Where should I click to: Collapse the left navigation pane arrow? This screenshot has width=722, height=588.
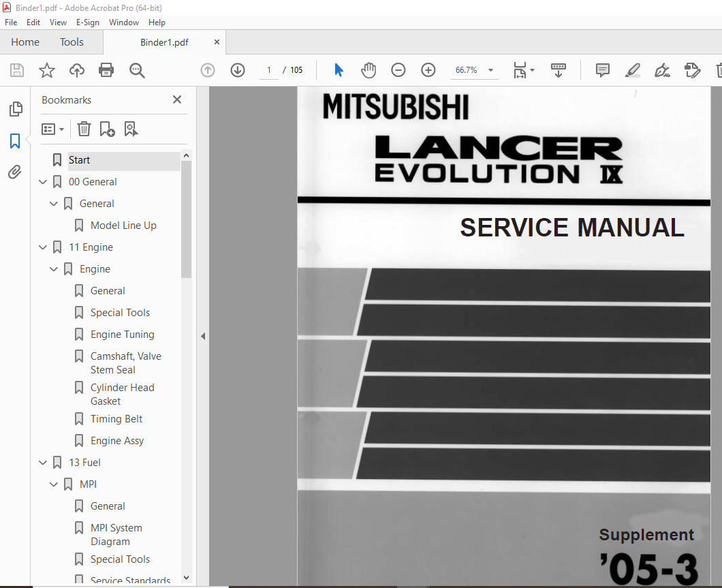(x=203, y=336)
